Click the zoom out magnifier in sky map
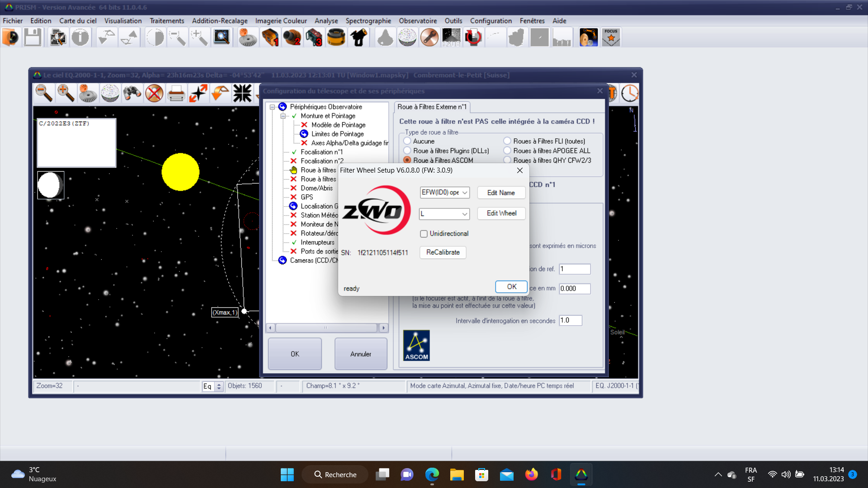Viewport: 868px width, 488px height. click(44, 94)
